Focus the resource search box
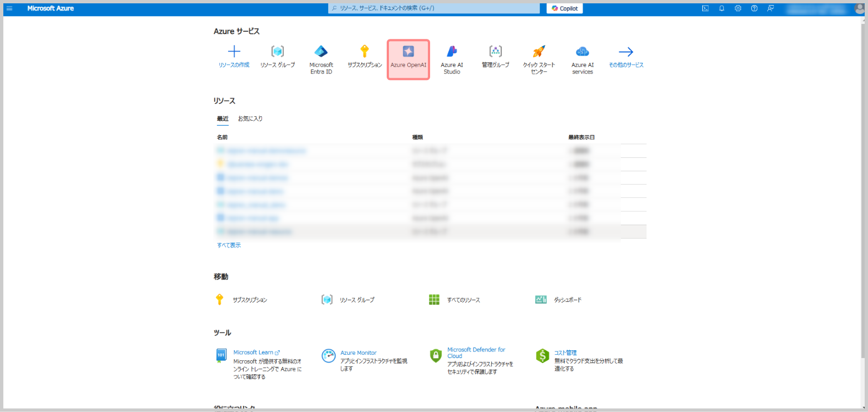868x412 pixels. (433, 8)
